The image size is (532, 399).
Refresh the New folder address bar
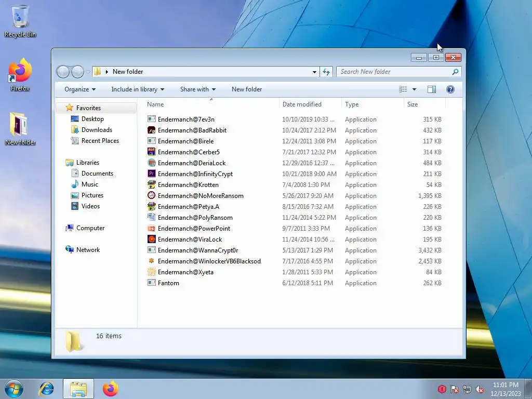(326, 72)
